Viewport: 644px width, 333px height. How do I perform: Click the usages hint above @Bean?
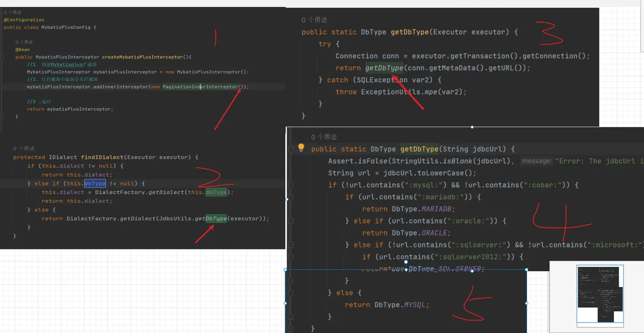(x=24, y=42)
